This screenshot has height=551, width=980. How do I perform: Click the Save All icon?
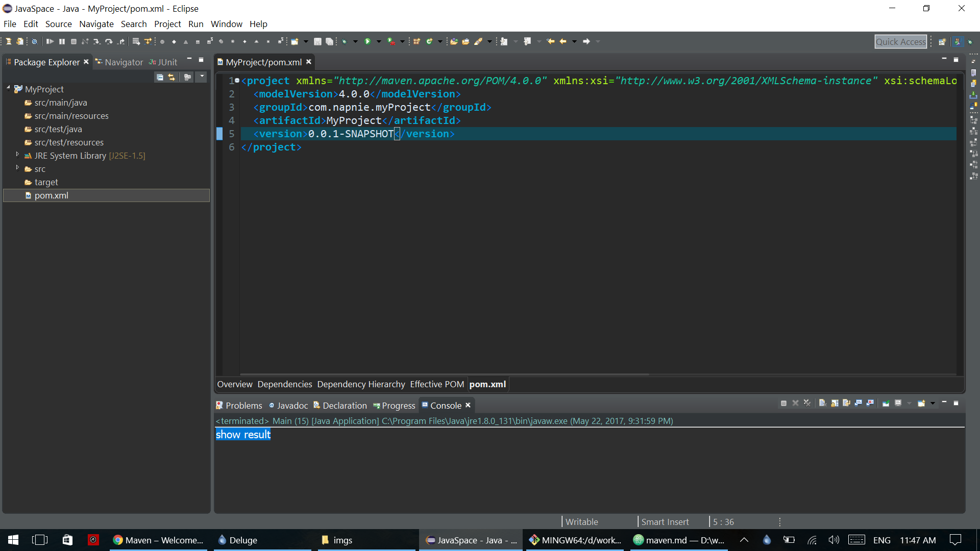(x=329, y=41)
